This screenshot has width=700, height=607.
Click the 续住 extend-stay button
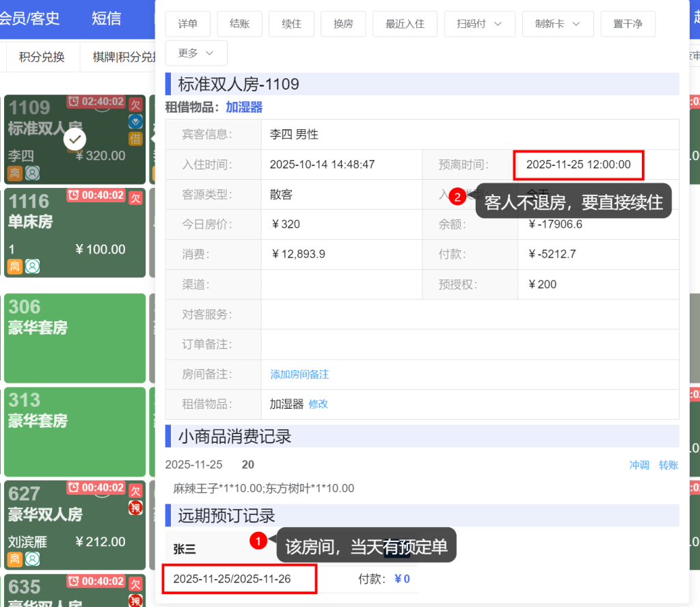point(291,23)
